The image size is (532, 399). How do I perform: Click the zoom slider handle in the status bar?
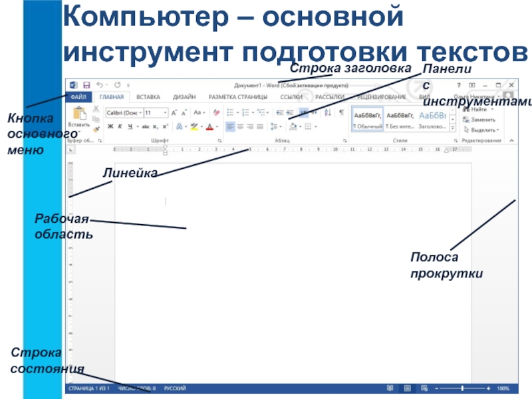pyautogui.click(x=462, y=388)
